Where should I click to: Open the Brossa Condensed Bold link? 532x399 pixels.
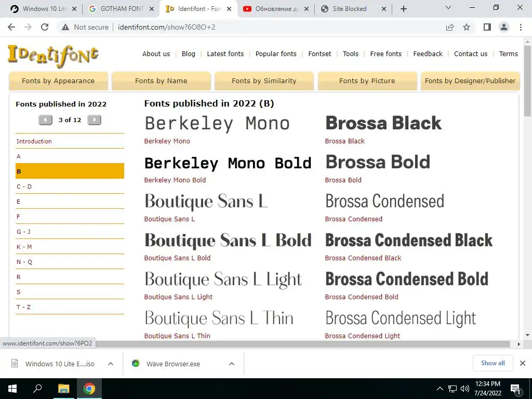pyautogui.click(x=362, y=297)
